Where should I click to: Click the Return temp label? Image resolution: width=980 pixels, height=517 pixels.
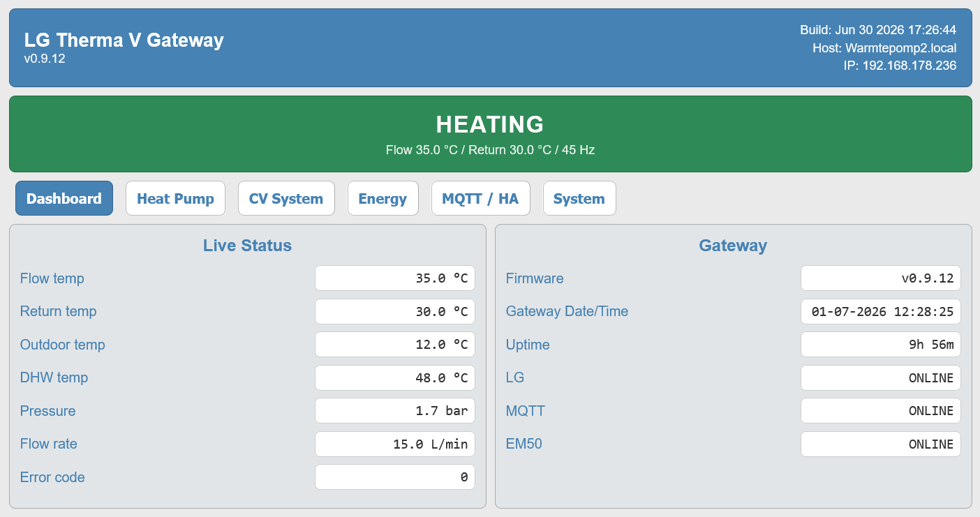(x=59, y=311)
